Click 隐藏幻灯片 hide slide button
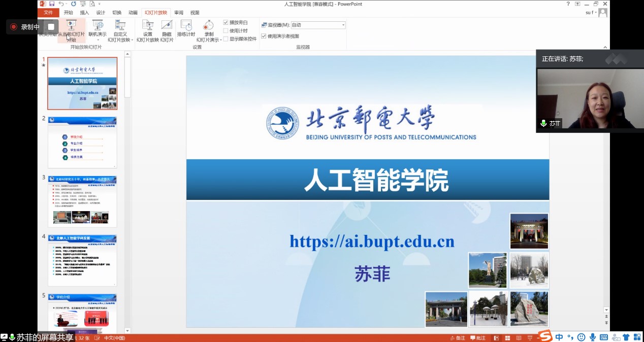644x342 pixels. 167,31
